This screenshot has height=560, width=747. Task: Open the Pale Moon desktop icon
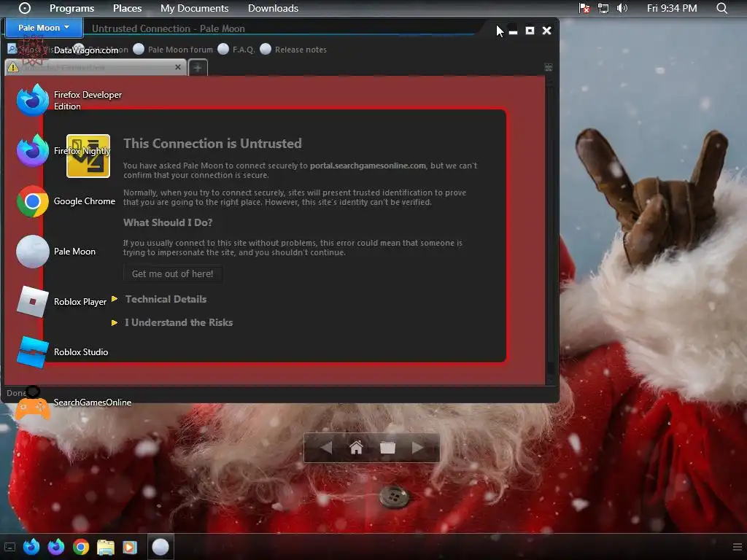tap(32, 252)
